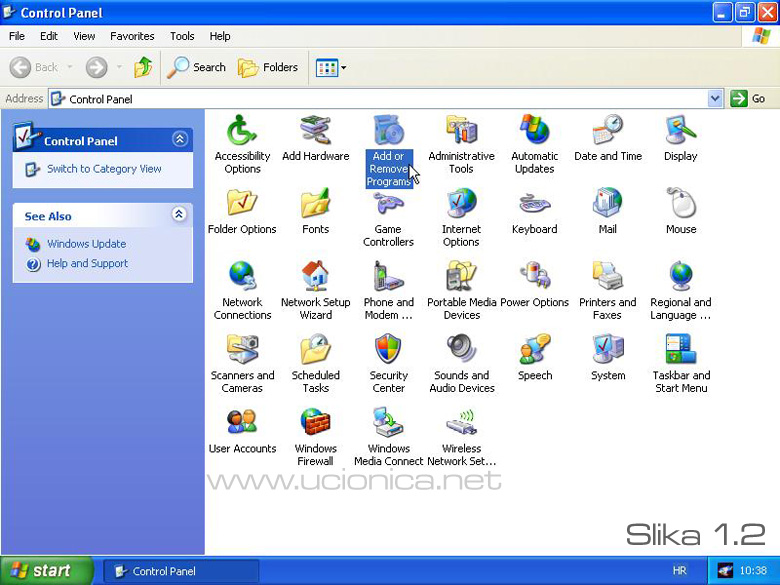Open User Accounts

tap(242, 431)
